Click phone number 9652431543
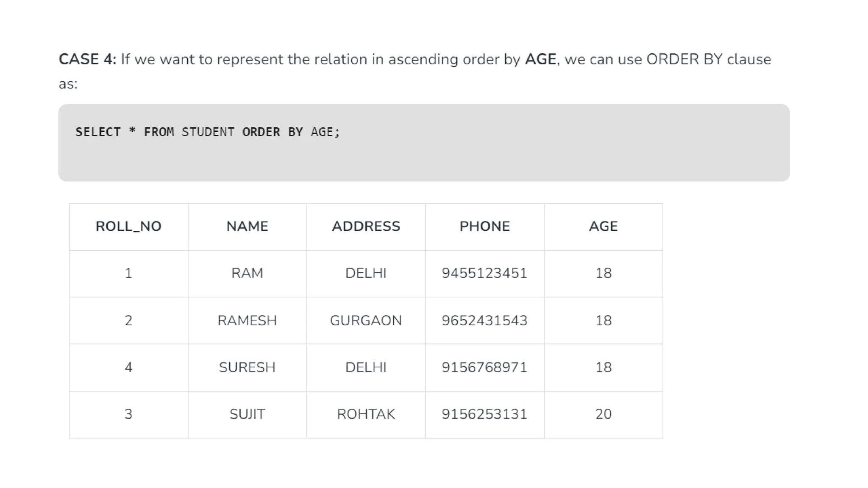Screen dimensions: 868x488 [x=484, y=321]
